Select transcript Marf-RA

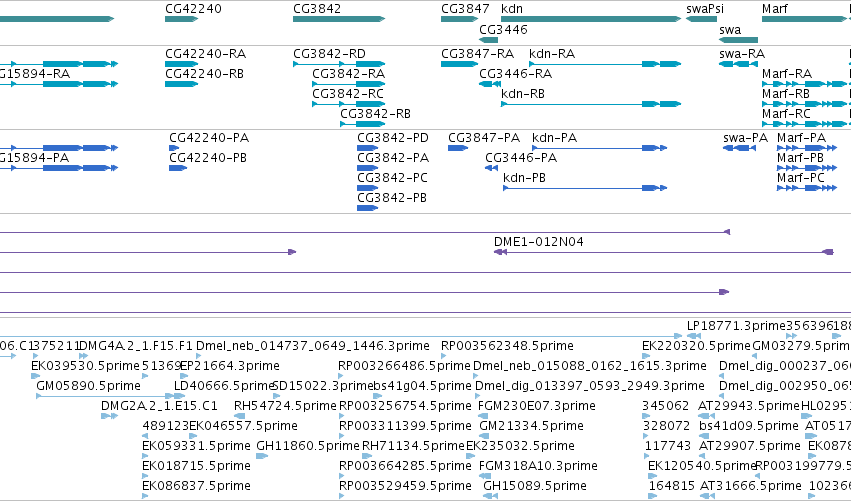pos(787,74)
